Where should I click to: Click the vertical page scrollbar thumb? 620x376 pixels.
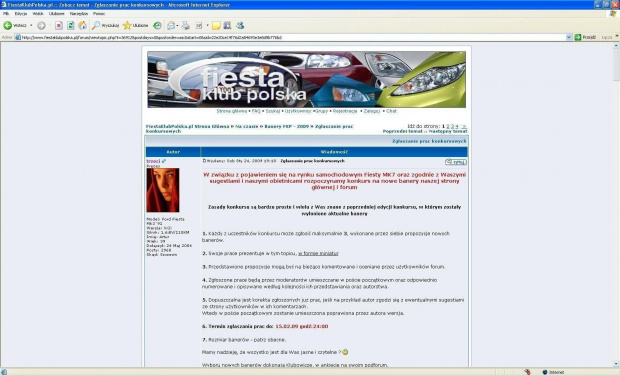616,65
